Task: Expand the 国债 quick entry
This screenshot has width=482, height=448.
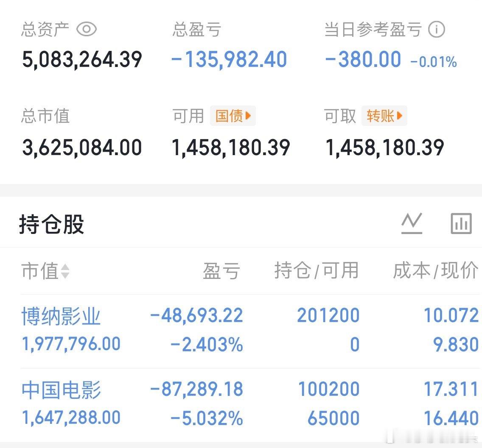Action: pos(233,115)
